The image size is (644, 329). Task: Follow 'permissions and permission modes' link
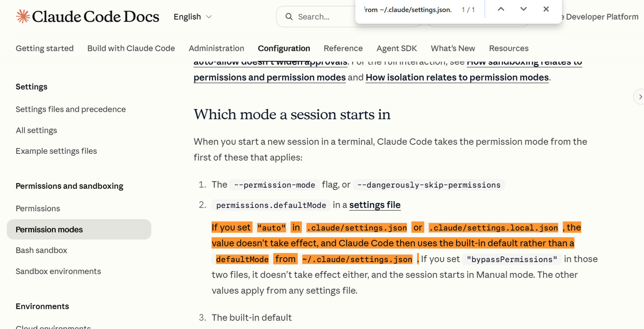click(x=270, y=78)
